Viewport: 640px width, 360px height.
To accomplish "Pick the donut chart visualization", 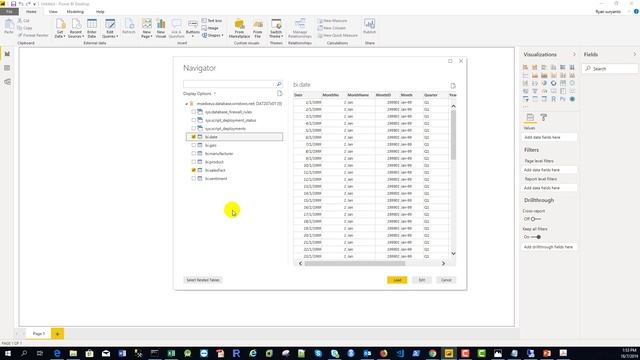I will [553, 83].
